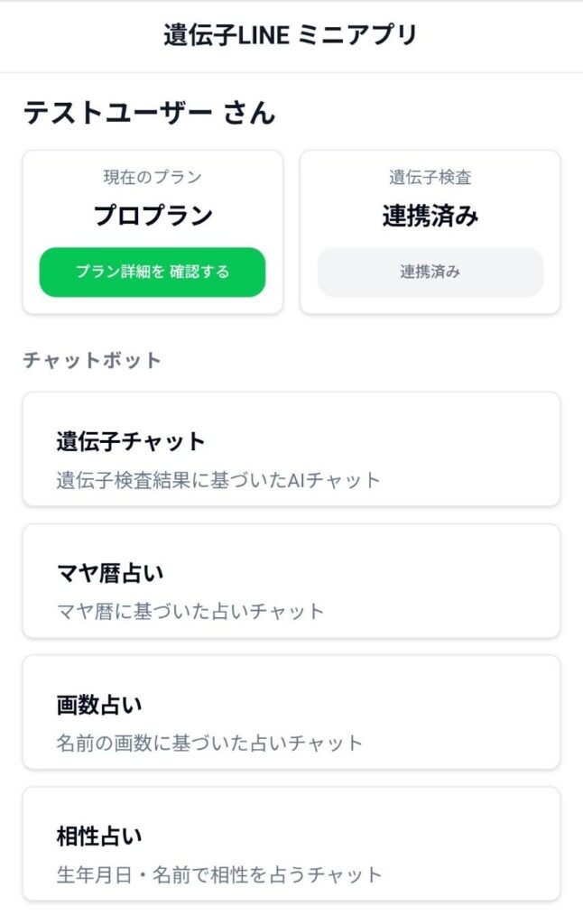Viewport: 583px width, 924px height.
Task: Open the マヤ暦占い chatbot title
Action: pyautogui.click(x=110, y=573)
